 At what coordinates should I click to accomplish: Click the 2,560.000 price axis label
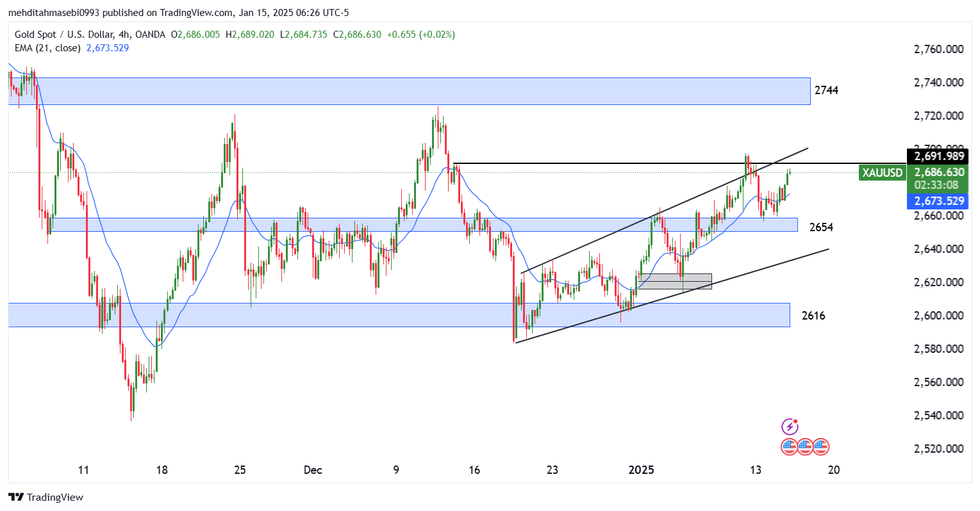click(x=939, y=382)
